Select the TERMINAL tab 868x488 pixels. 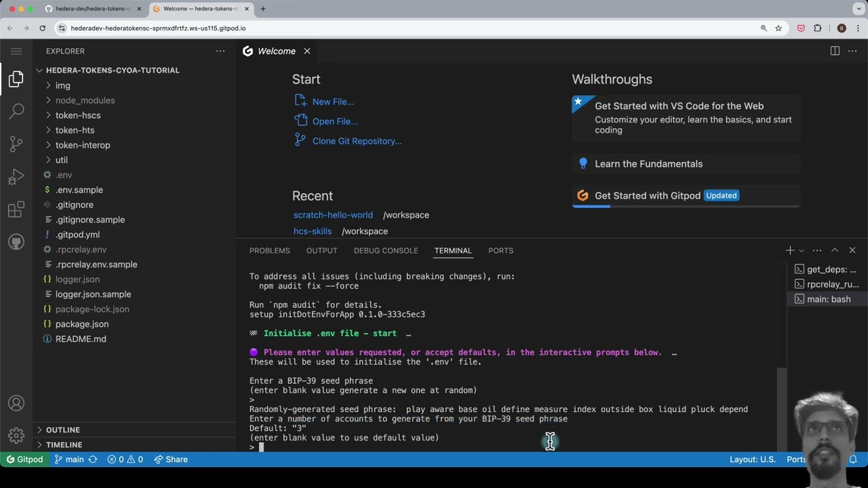(452, 250)
